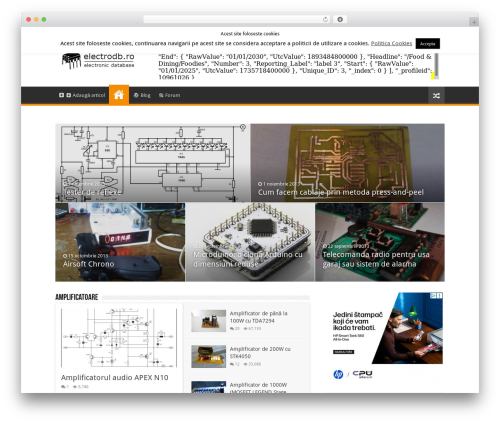The height and width of the screenshot is (423, 500).
Task: Accept cookies with the Accepta button
Action: pyautogui.click(x=427, y=44)
